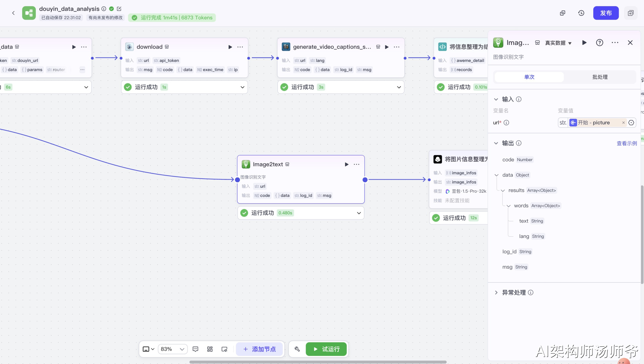Switch to 批处理 batch mode
644x364 pixels.
point(600,77)
